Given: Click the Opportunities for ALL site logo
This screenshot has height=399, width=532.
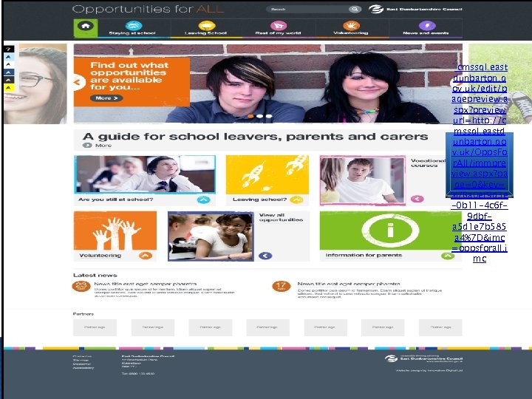Looking at the screenshot, I should pos(149,9).
